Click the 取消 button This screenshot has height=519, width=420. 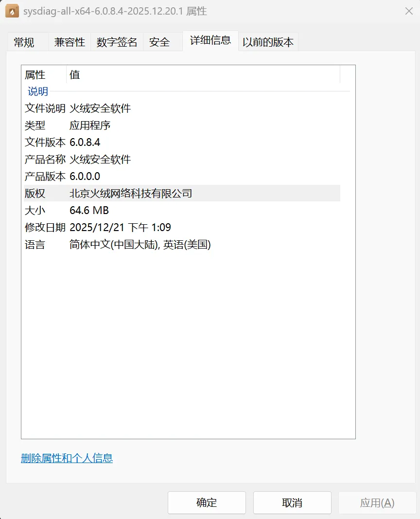pyautogui.click(x=292, y=502)
